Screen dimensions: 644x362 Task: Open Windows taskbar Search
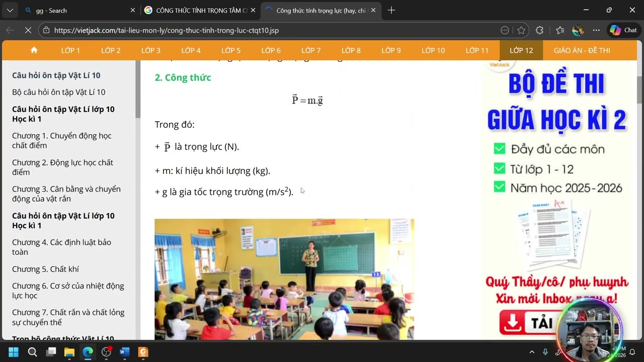(x=32, y=352)
